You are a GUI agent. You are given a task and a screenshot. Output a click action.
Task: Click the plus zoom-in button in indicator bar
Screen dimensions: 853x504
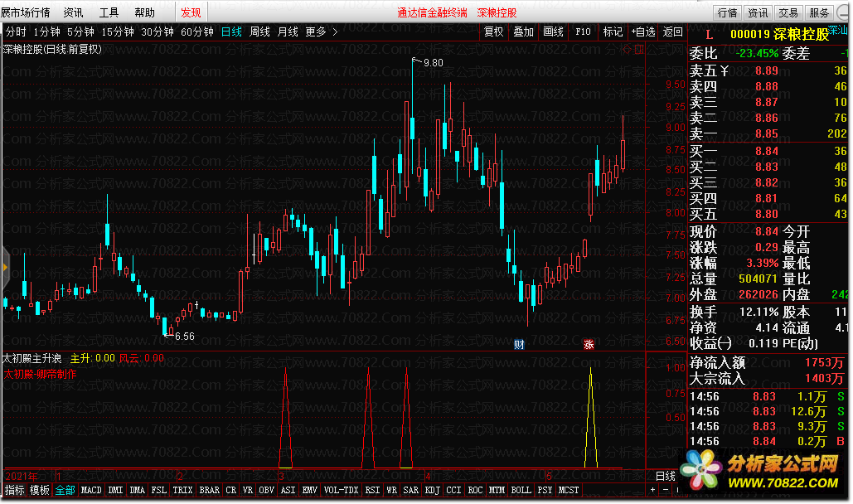pyautogui.click(x=653, y=490)
